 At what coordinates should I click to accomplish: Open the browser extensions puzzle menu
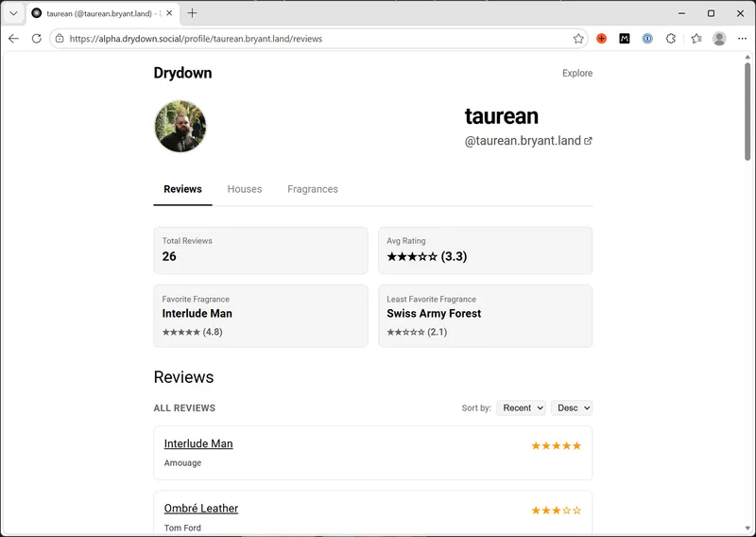(671, 39)
